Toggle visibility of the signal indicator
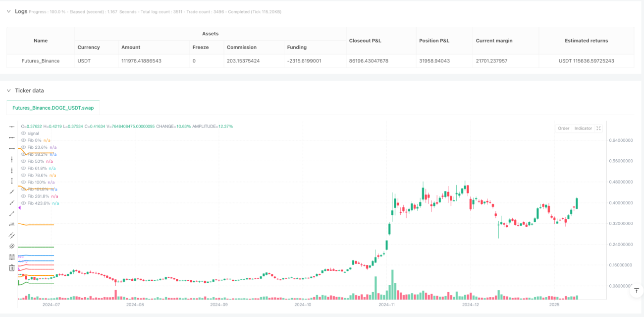 [x=23, y=133]
